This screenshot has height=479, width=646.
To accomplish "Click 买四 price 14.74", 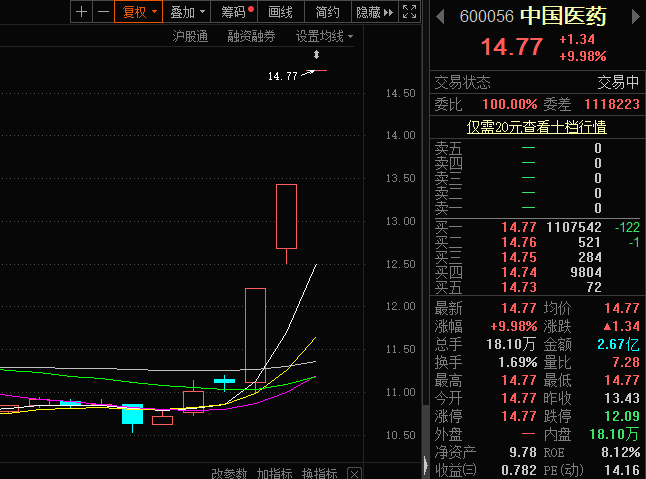I will [519, 272].
